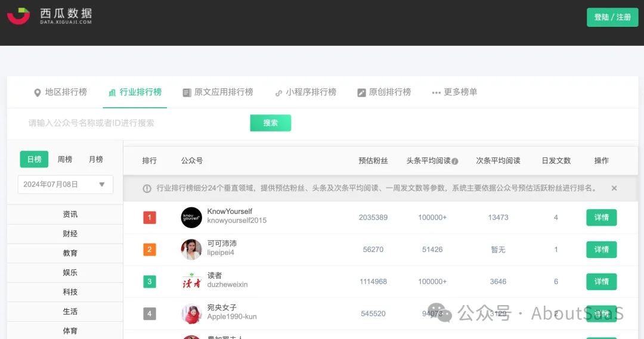Click the 可可沛沛 profile avatar
The image size is (644, 339).
[x=191, y=250]
